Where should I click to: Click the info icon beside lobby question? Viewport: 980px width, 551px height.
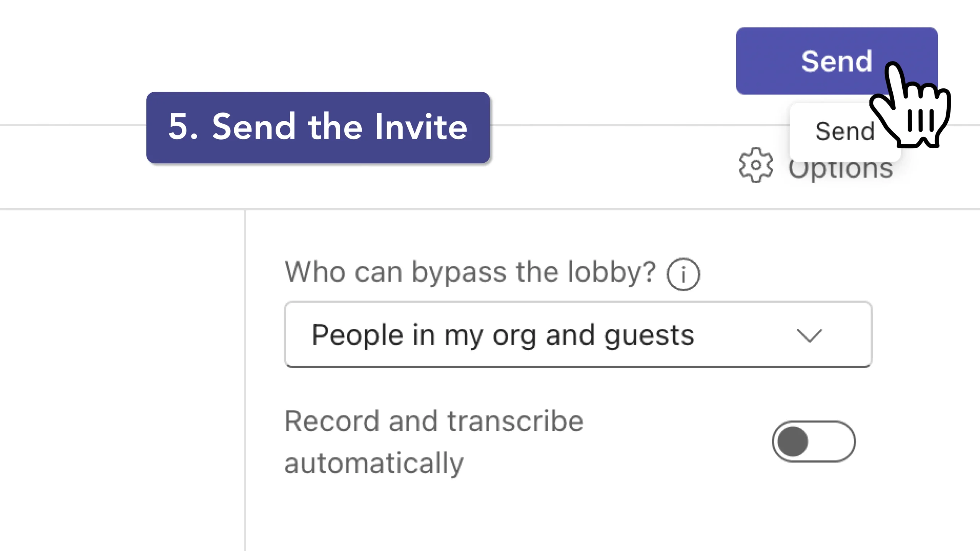click(683, 274)
